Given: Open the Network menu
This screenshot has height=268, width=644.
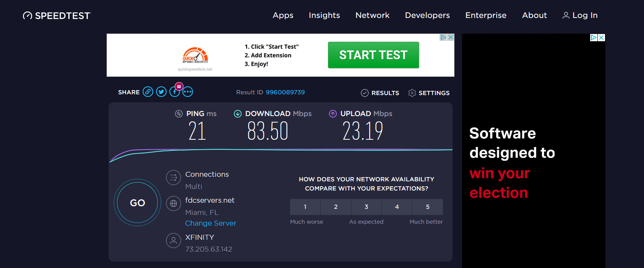Looking at the screenshot, I should click(372, 15).
